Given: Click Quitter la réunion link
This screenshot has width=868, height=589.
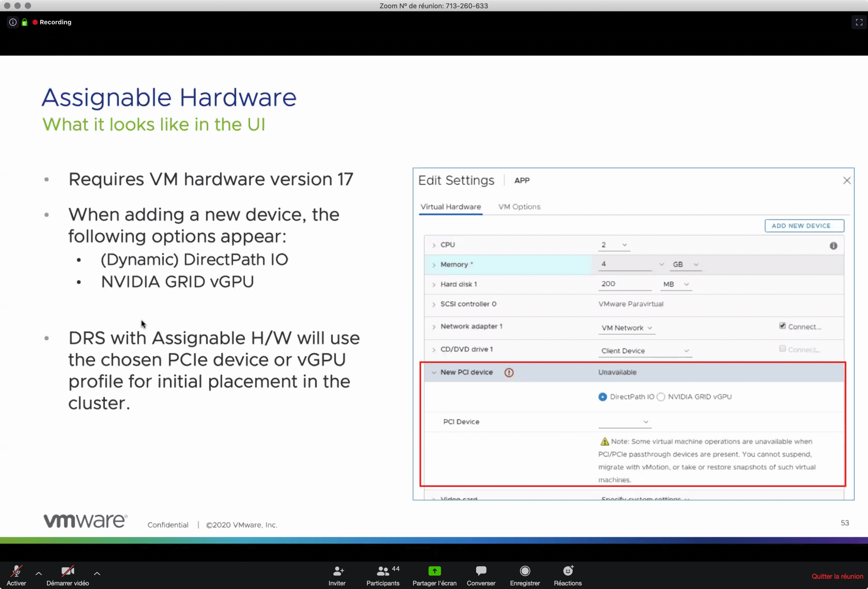Looking at the screenshot, I should pos(837,576).
